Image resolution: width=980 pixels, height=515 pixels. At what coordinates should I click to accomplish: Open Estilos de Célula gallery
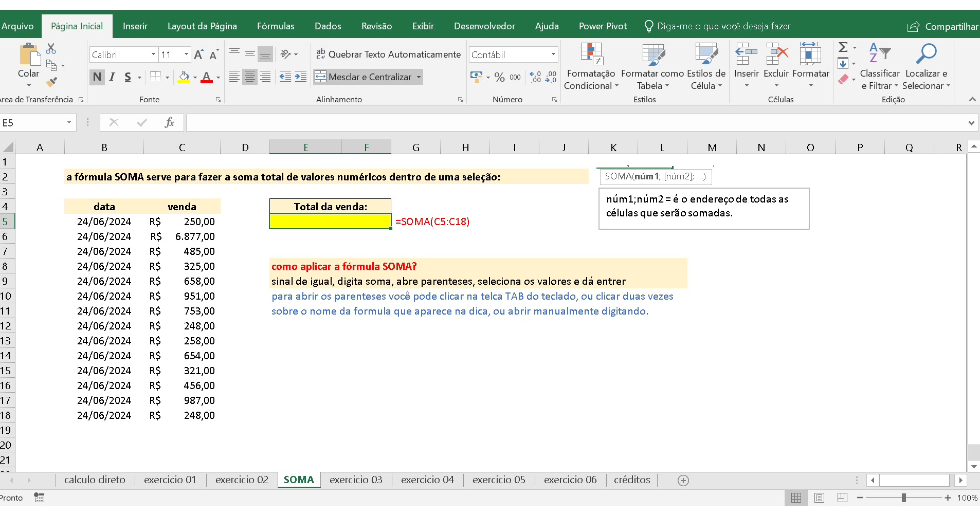[x=706, y=66]
